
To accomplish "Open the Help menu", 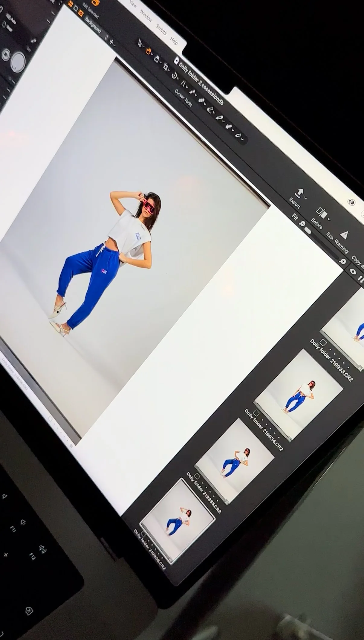I will 174,41.
